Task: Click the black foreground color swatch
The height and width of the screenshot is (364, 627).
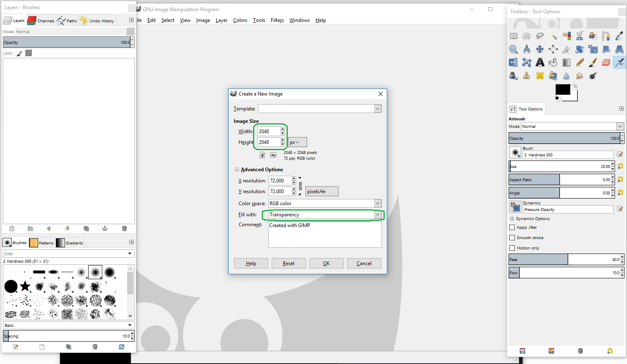Action: (x=562, y=89)
